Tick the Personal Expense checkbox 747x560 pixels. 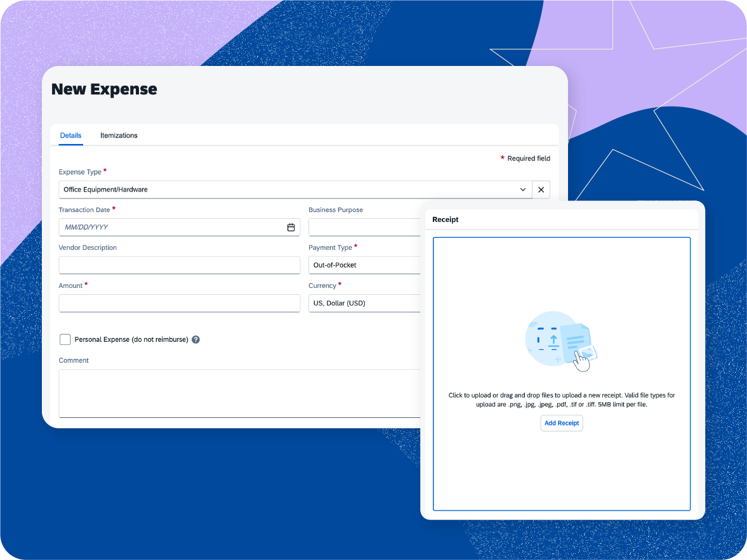pyautogui.click(x=65, y=339)
